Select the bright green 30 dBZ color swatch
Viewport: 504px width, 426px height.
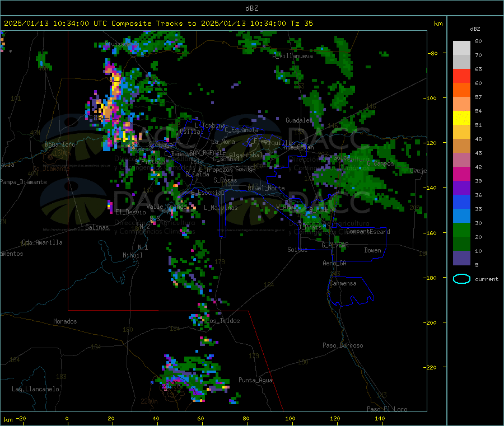pyautogui.click(x=461, y=230)
